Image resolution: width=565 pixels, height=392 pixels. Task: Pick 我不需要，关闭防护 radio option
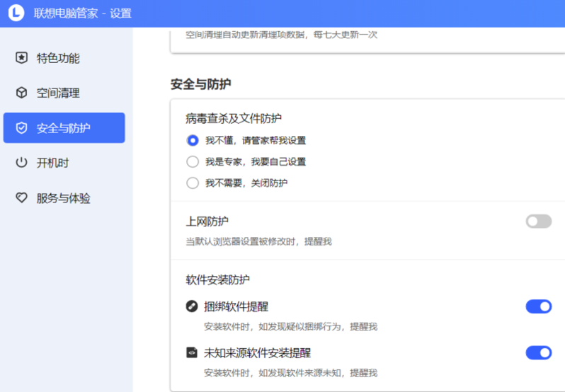[193, 183]
